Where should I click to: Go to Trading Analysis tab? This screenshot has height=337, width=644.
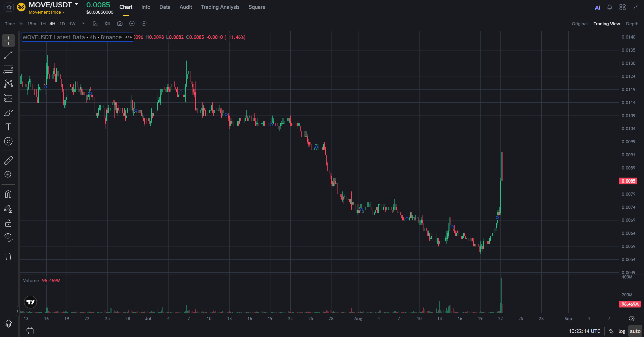point(220,7)
